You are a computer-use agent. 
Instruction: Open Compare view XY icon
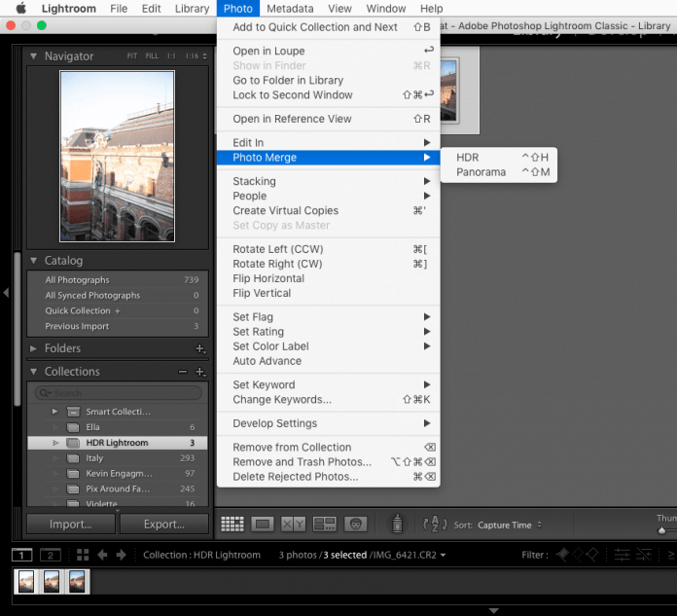pyautogui.click(x=293, y=524)
